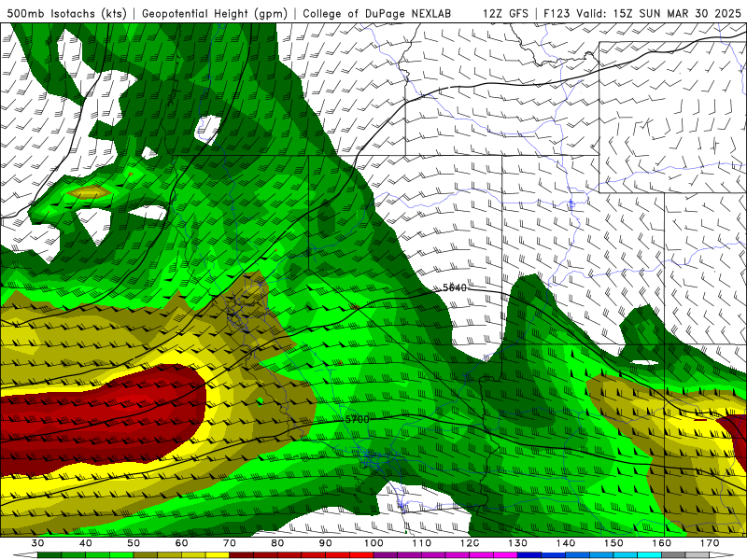Click the 90 knot value on the color scale
This screenshot has height=560, width=747.
pyautogui.click(x=325, y=543)
